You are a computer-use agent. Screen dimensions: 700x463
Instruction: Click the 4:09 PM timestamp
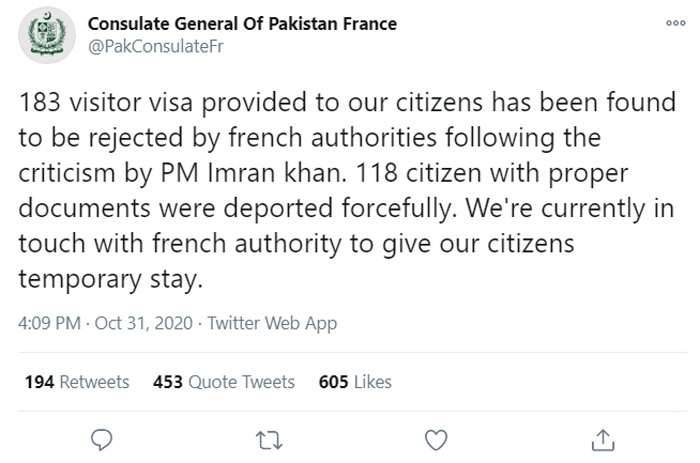click(50, 323)
